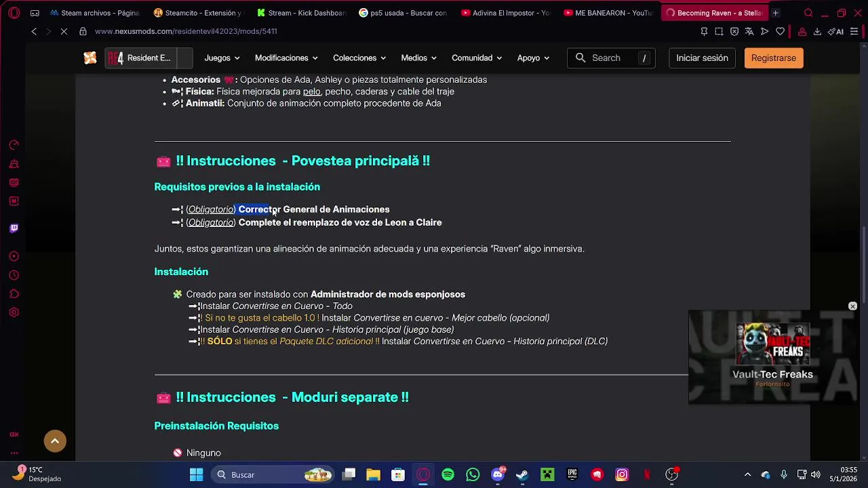Screen dimensions: 868x488
Task: Show hidden system tray icons
Action: [747, 474]
